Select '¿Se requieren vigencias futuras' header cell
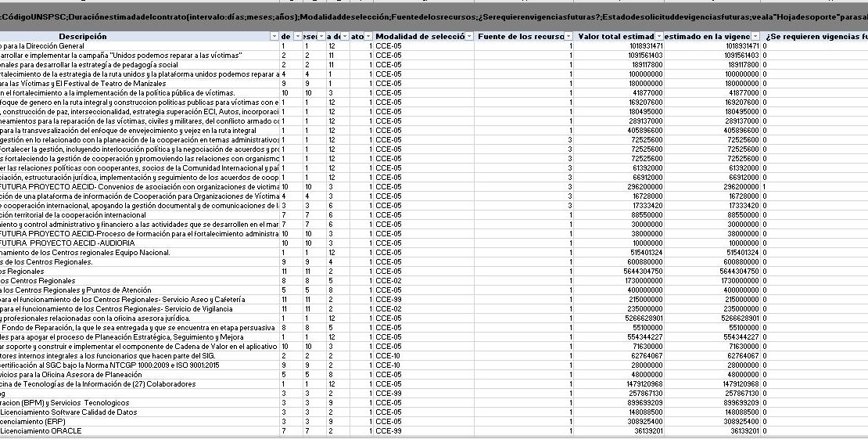Viewport: 868px width, 439px height. click(814, 37)
